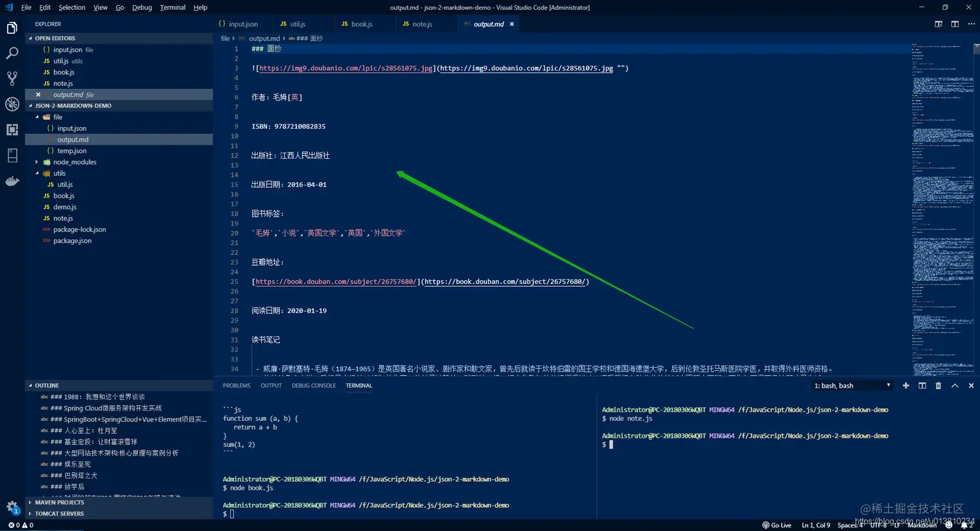Image resolution: width=980 pixels, height=531 pixels.
Task: Open the VS Code window icon menu
Action: click(8, 7)
